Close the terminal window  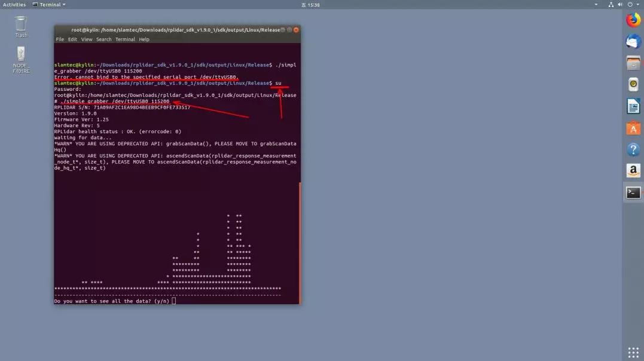click(296, 30)
